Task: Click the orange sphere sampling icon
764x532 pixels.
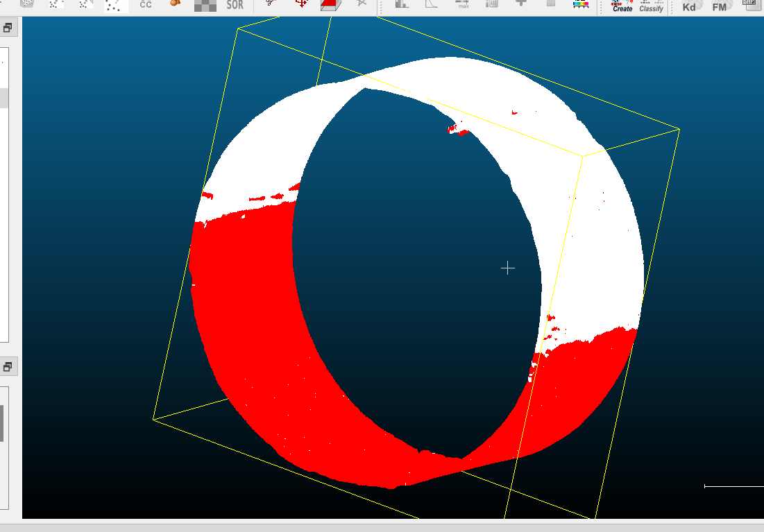Action: (175, 5)
